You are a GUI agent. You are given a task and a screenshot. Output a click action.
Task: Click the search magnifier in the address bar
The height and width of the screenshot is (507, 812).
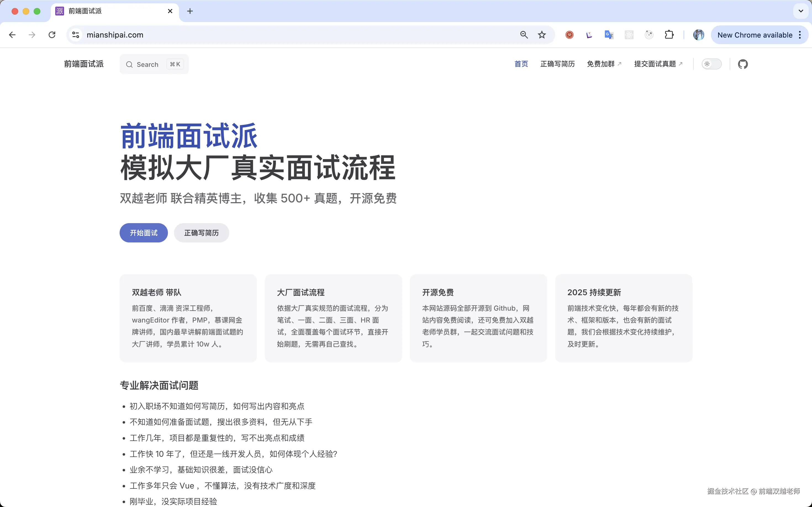[x=524, y=35]
